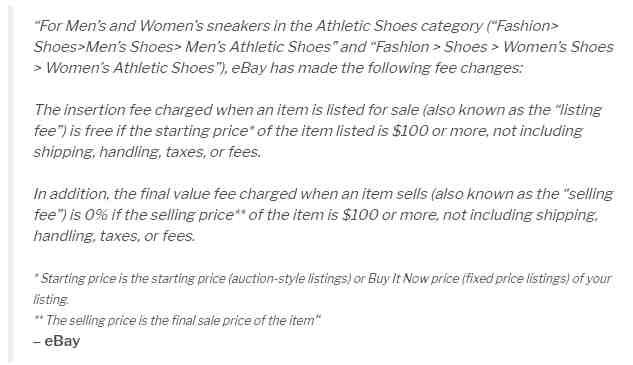Click the "0%" text
This screenshot has width=633, height=365.
coord(96,215)
